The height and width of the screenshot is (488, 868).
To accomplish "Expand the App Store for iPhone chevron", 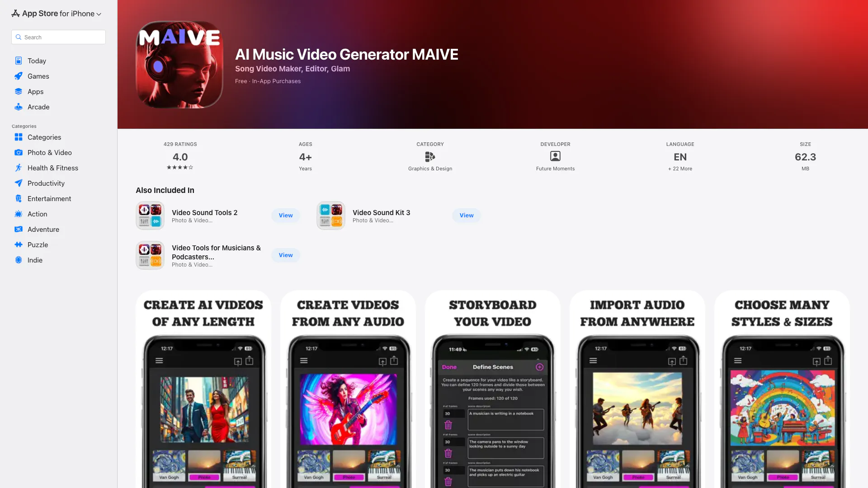I will 99,14.
